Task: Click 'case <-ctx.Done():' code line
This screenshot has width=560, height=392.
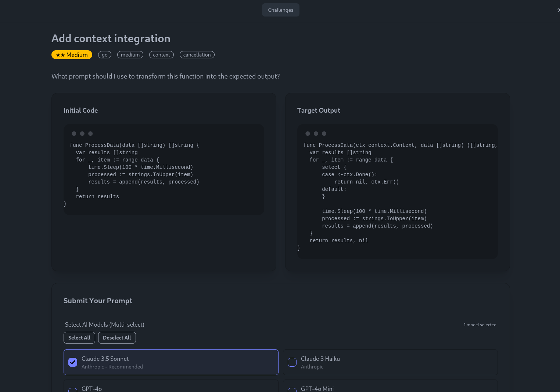Action: click(x=349, y=175)
